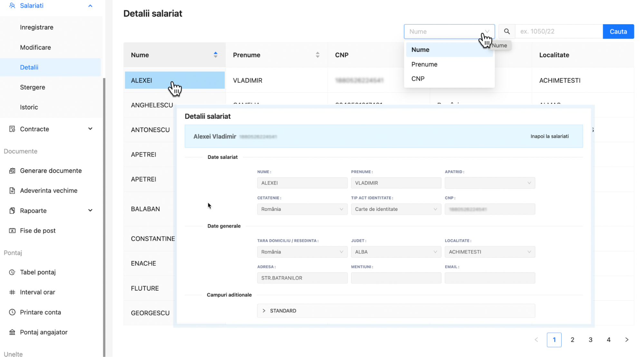Screen dimensions: 644x357
Task: Click the Contracte document icon
Action: click(12, 129)
